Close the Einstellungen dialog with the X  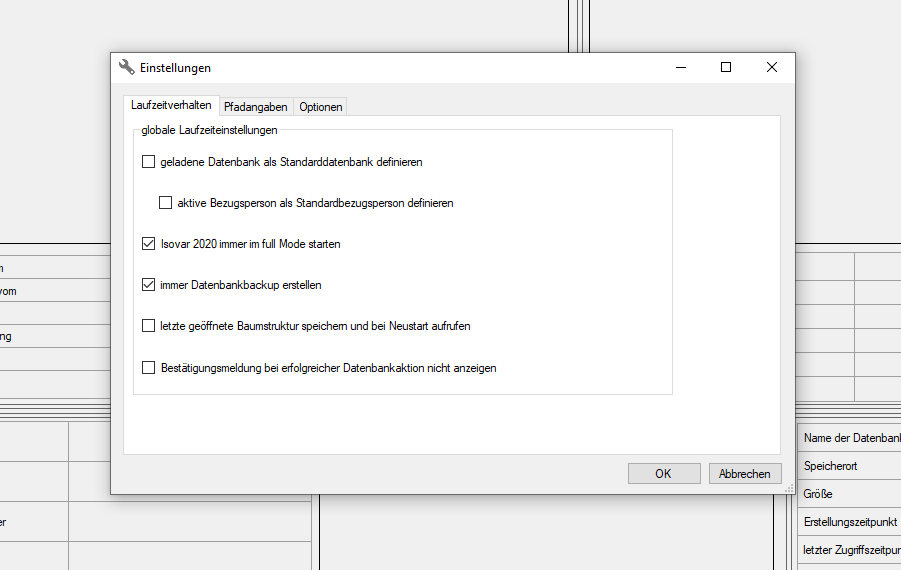point(772,67)
